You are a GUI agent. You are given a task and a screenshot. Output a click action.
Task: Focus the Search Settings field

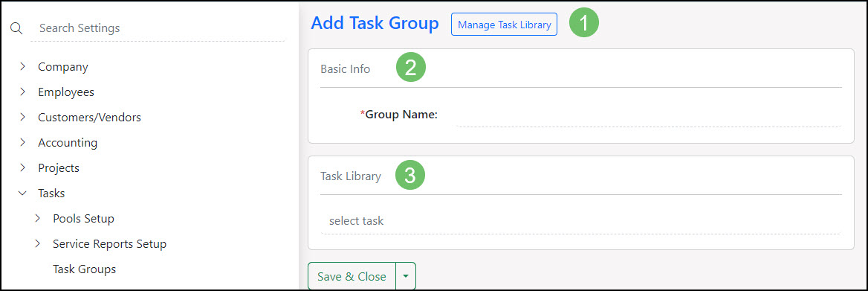coord(158,28)
